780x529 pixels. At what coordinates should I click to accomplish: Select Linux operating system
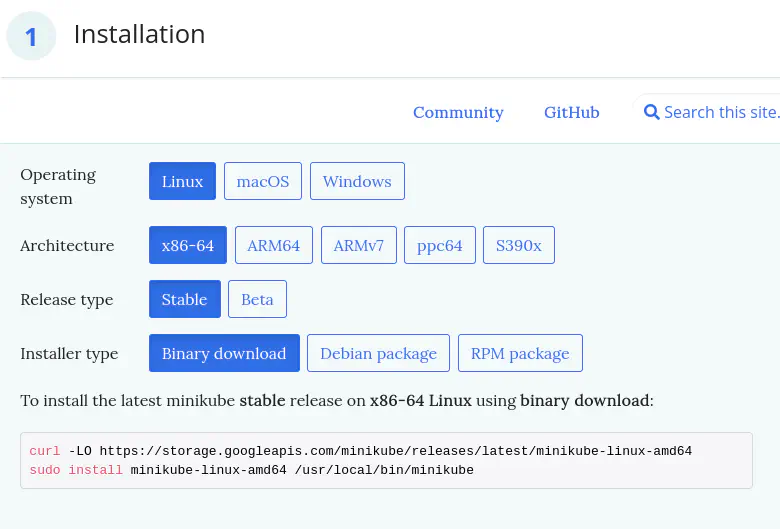[x=182, y=181]
